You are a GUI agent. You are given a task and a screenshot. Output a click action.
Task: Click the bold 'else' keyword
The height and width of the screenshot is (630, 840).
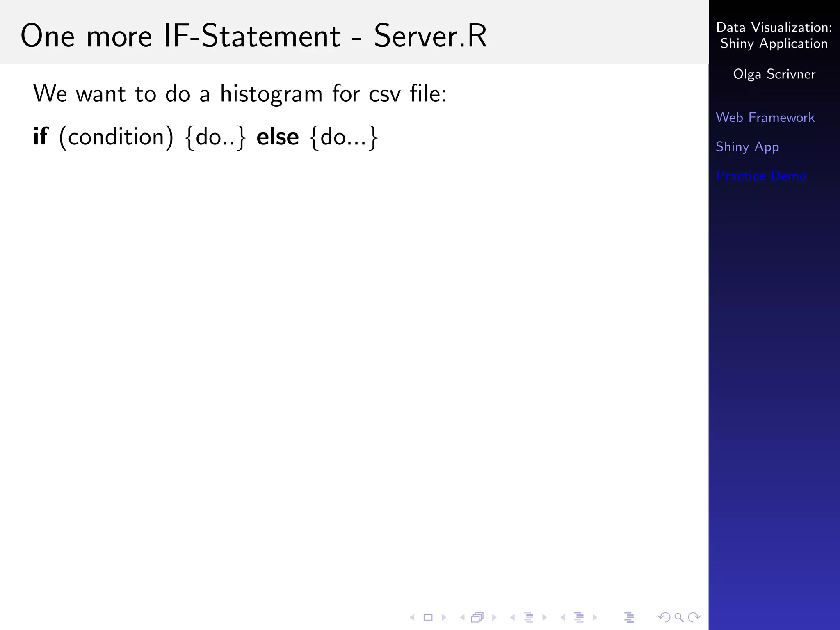pos(278,137)
